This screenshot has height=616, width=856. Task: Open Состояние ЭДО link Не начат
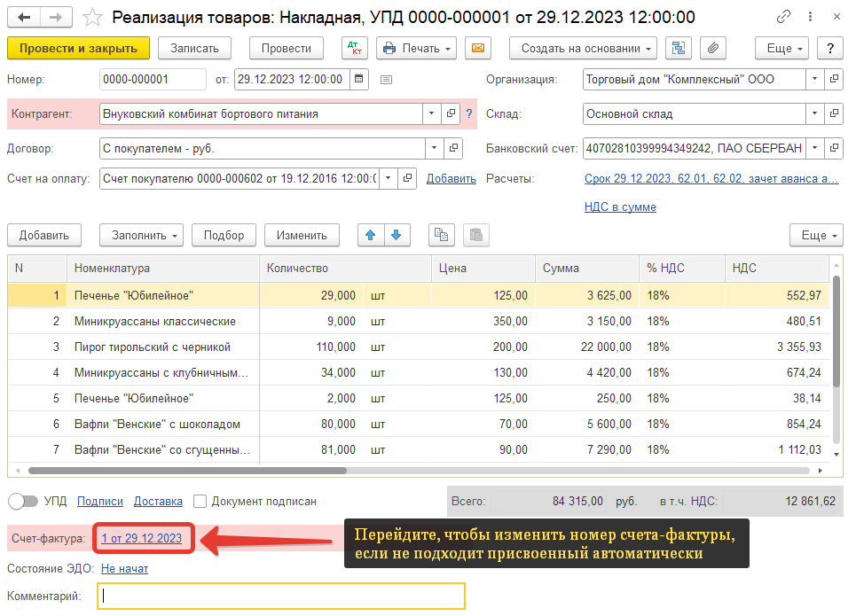coord(124,568)
